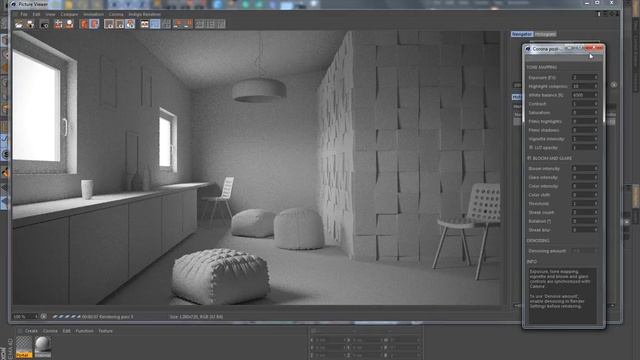
Task: Switch to the Histogram tab
Action: coord(545,34)
